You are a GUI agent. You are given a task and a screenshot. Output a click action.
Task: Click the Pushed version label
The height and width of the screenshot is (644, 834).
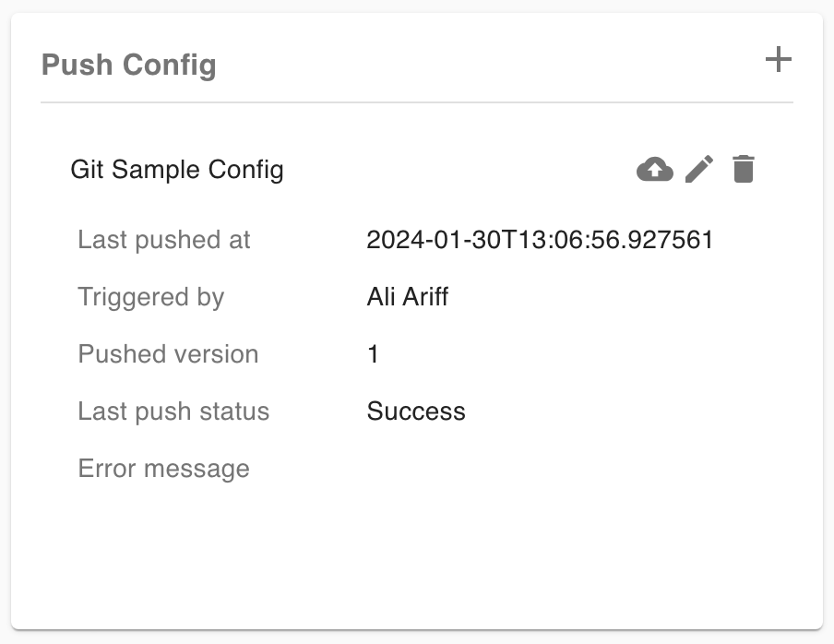pyautogui.click(x=168, y=354)
